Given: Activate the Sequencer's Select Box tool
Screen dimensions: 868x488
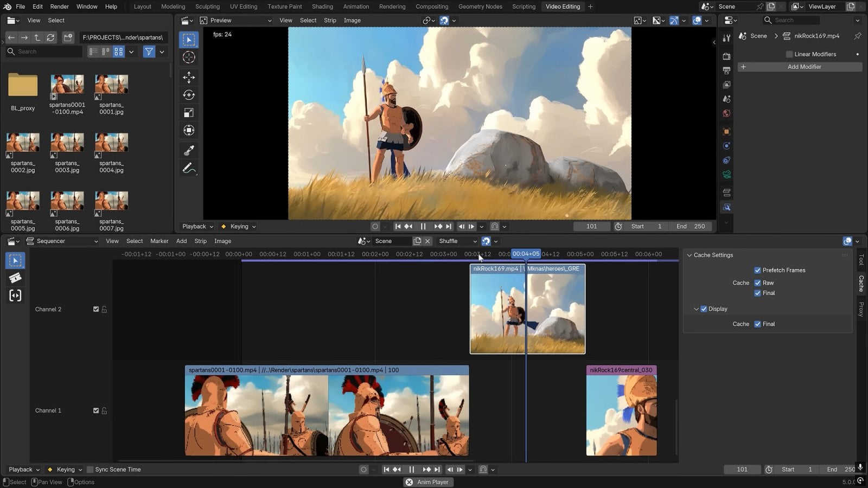Looking at the screenshot, I should click(15, 261).
